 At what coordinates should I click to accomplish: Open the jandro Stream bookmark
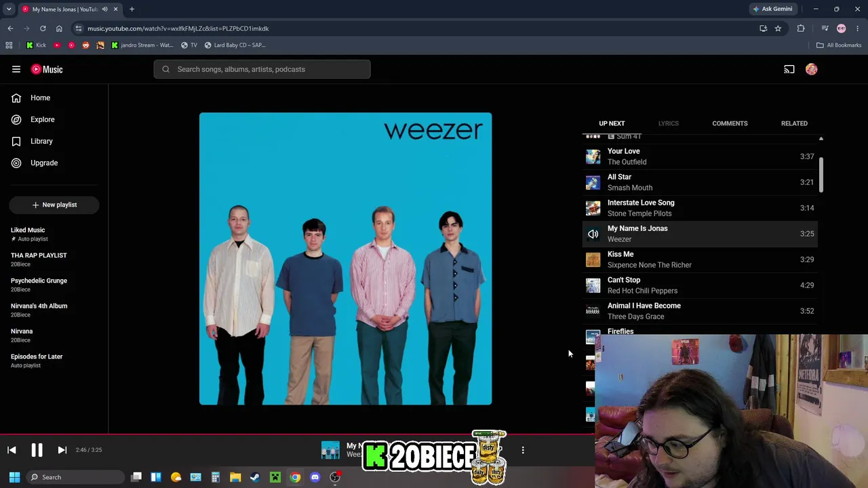(x=142, y=45)
